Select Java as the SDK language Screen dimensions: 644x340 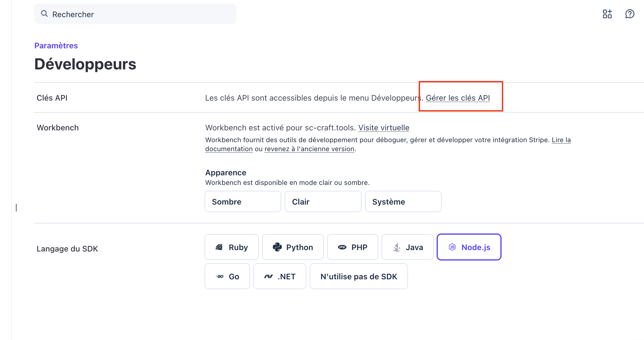click(408, 247)
